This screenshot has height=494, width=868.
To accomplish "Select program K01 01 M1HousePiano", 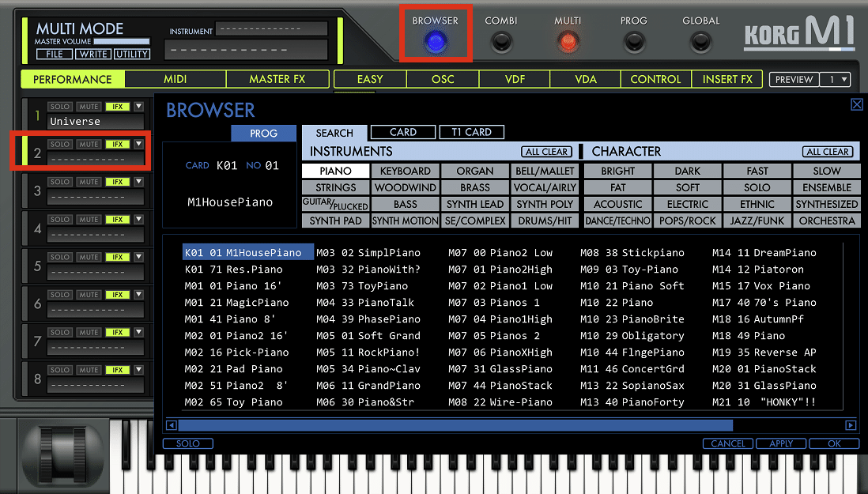I will click(x=247, y=252).
